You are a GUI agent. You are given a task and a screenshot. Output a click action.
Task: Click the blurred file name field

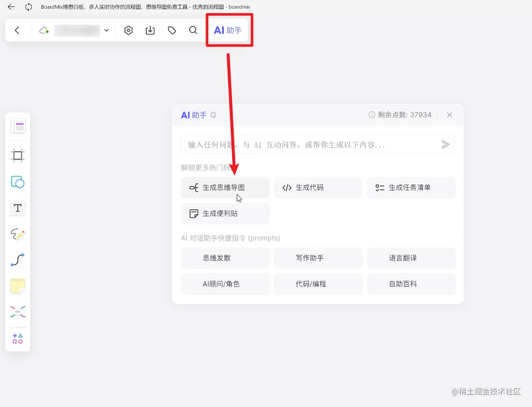77,30
